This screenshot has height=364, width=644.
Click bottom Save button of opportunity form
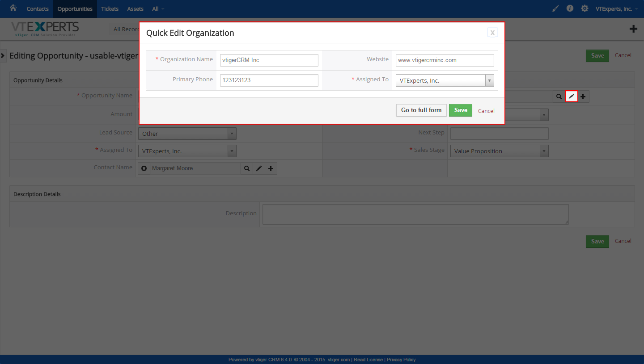point(597,242)
